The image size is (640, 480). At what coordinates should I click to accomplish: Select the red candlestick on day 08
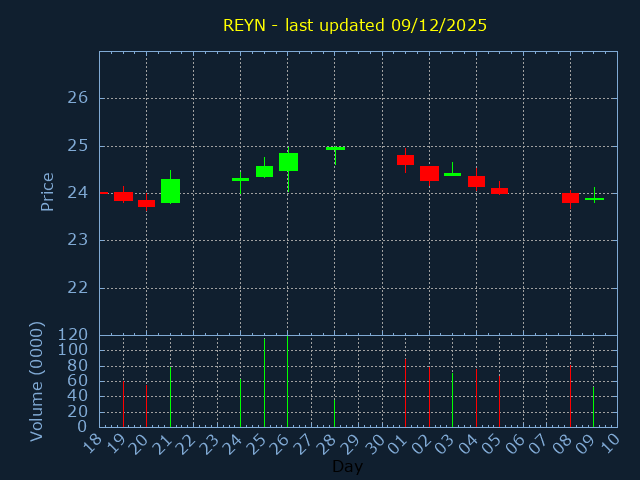coord(570,198)
